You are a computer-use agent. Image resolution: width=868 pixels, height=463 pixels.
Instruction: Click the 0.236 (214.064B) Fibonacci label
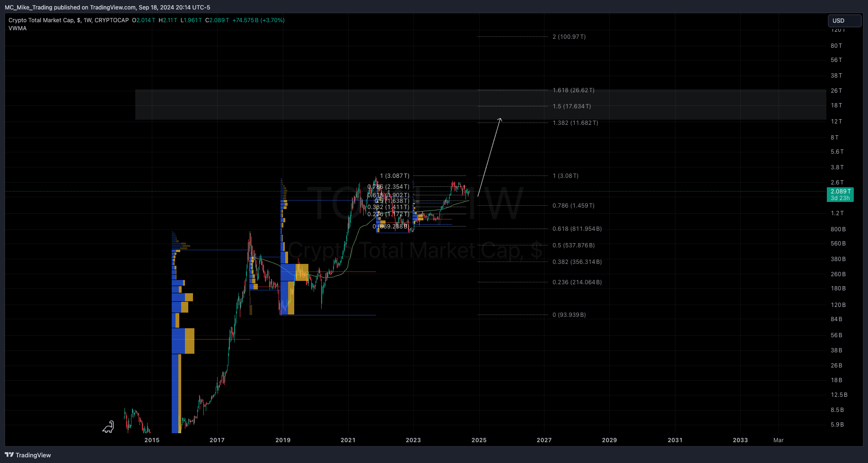tap(577, 282)
